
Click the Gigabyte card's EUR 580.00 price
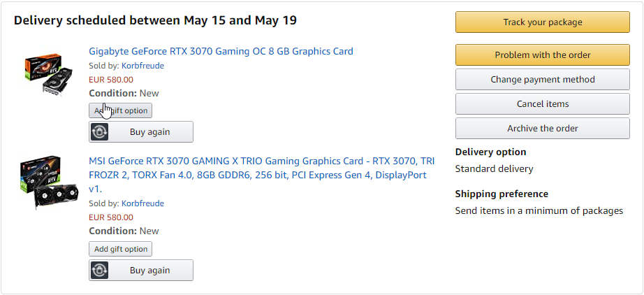coord(111,80)
